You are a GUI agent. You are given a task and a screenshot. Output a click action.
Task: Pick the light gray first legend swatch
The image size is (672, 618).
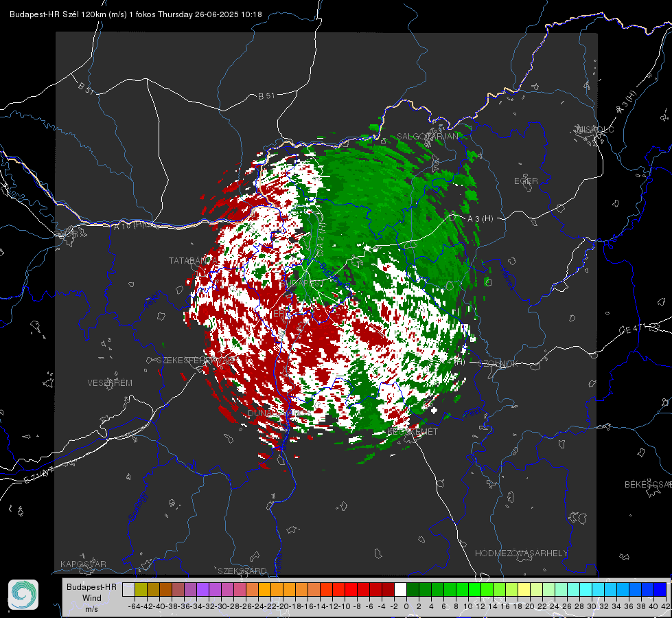[x=128, y=589]
